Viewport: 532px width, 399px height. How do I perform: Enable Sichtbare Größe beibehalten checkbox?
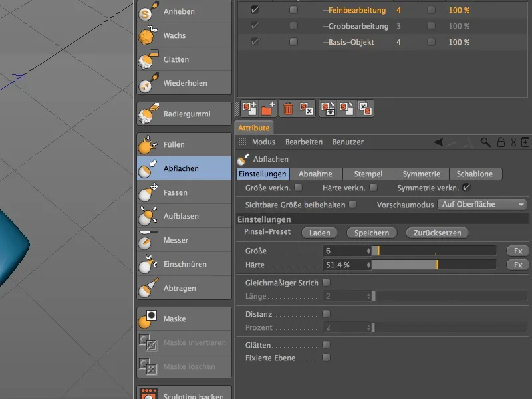click(353, 205)
